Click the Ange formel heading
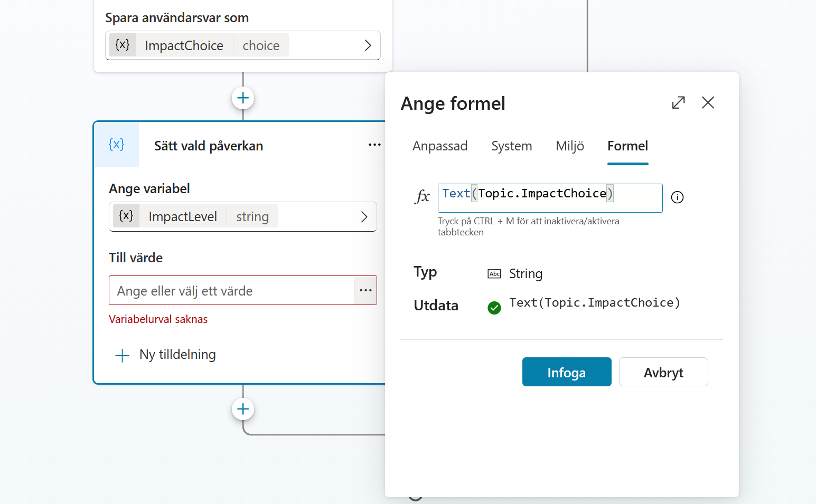This screenshot has height=504, width=816. pos(453,103)
